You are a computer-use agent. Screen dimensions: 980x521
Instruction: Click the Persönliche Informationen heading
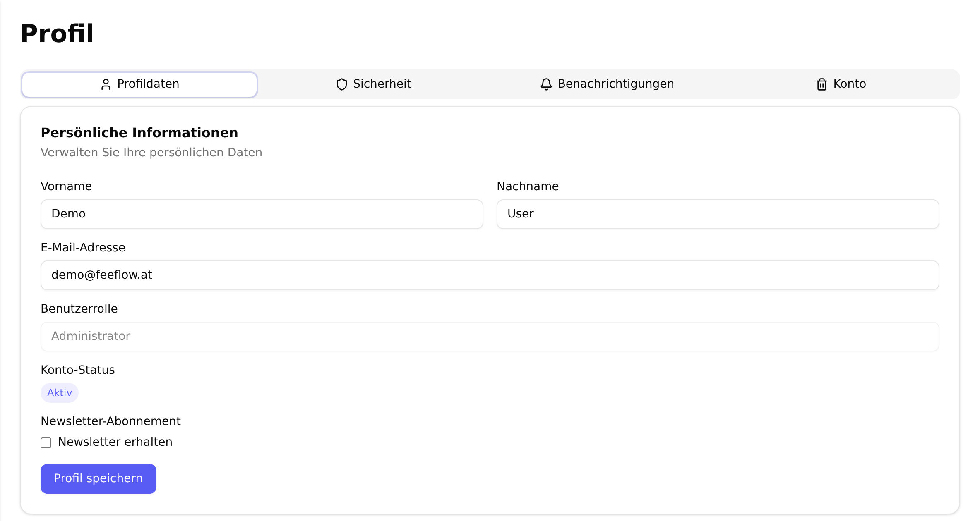click(139, 132)
